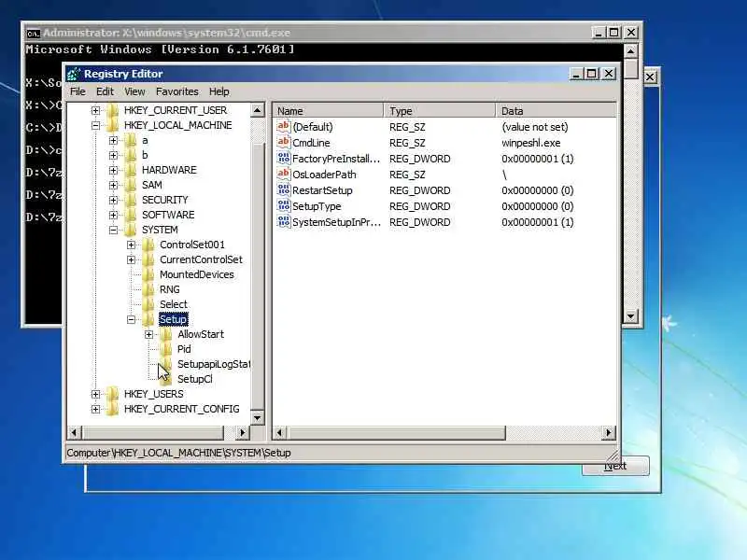Click the RNG key folder icon
Screen dimensions: 747x560
click(148, 289)
